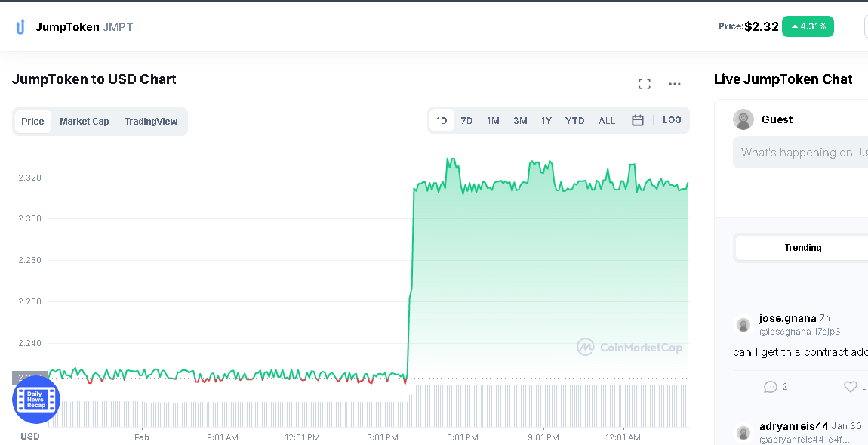Click the 12:01 AM x-axis label
The width and height of the screenshot is (868, 445).
[x=623, y=437]
